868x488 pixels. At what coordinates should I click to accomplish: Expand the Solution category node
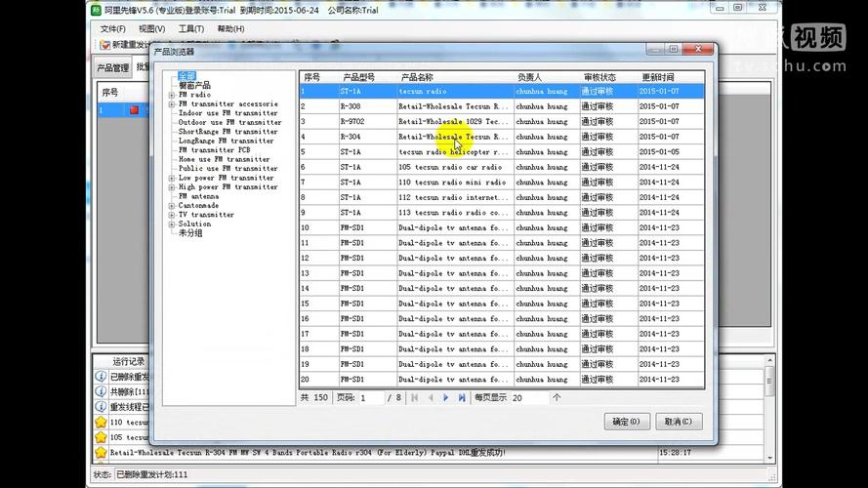coord(172,224)
